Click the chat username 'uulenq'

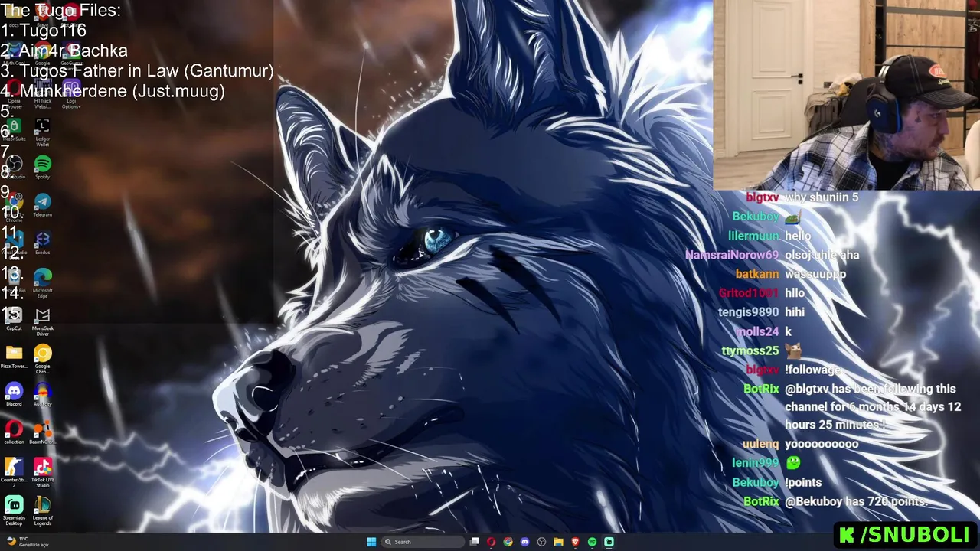pyautogui.click(x=760, y=444)
